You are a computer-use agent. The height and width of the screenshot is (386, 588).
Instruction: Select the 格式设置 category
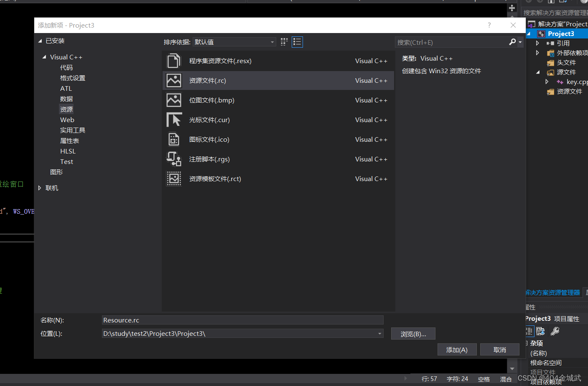click(73, 78)
